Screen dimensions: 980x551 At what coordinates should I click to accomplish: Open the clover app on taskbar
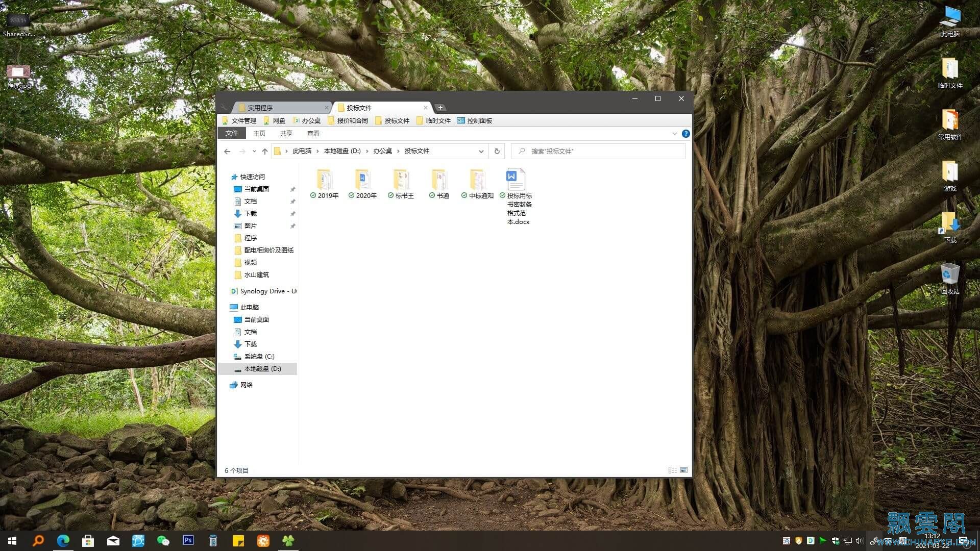[x=288, y=541]
